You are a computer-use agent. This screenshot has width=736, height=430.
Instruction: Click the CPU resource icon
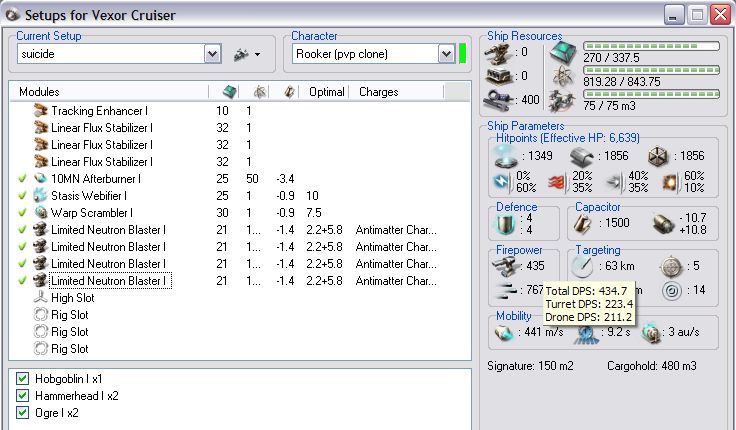tap(562, 52)
